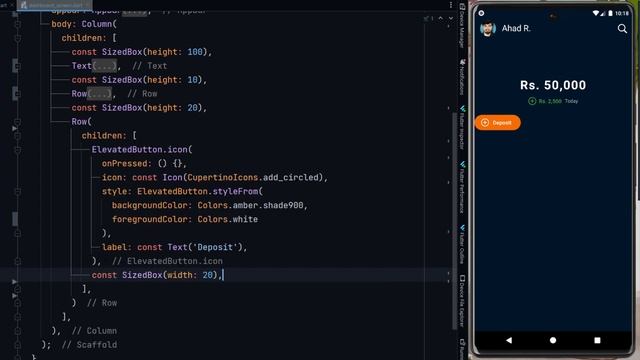Tap the green Rs. 2,500 amount text
The width and height of the screenshot is (640, 360).
tap(550, 101)
